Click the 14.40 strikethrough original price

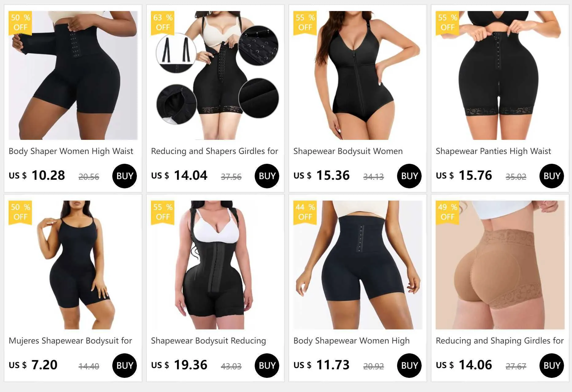click(x=89, y=366)
